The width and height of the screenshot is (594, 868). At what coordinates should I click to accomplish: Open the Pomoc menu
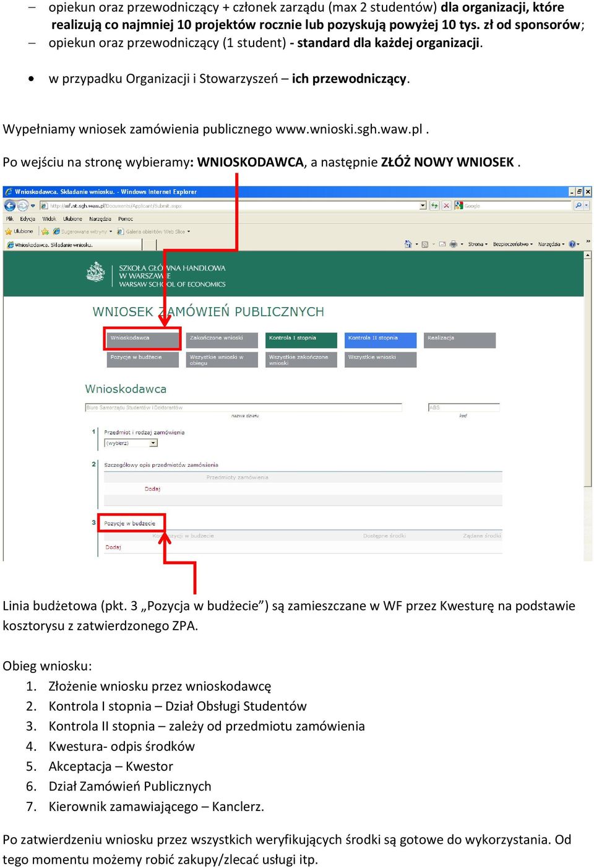(x=126, y=219)
